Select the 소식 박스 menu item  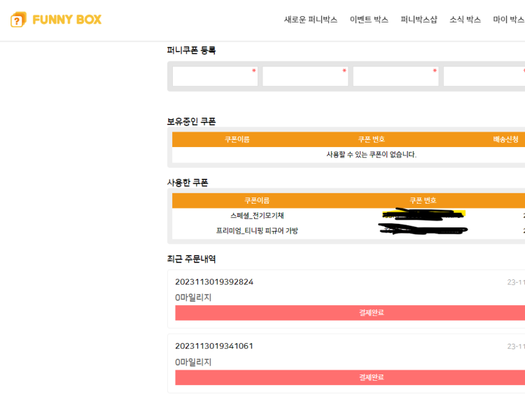point(465,20)
